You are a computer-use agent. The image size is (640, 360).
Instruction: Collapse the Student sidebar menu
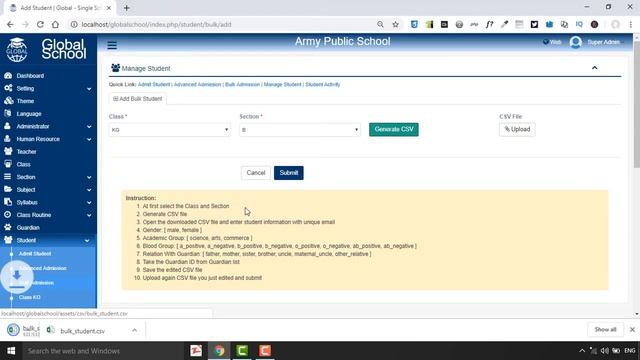pyautogui.click(x=48, y=240)
